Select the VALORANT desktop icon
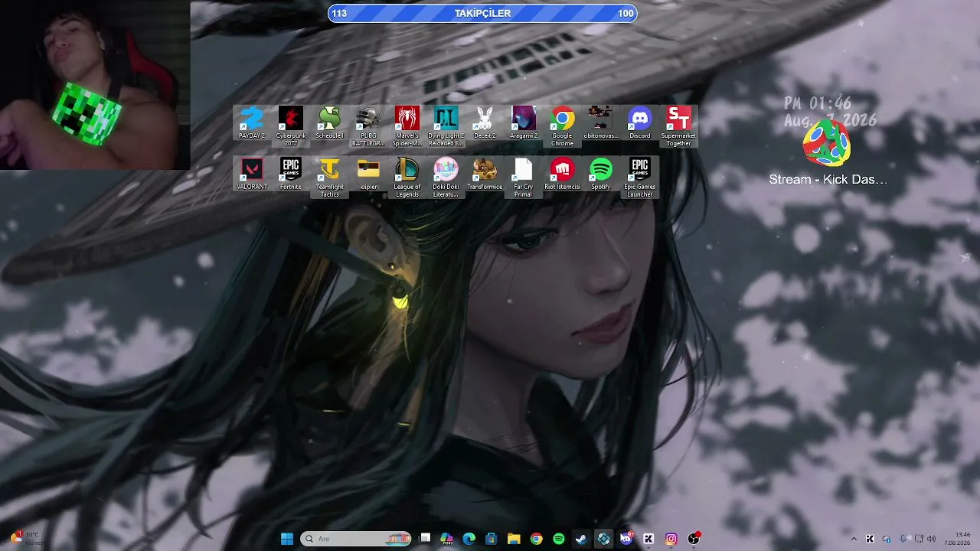This screenshot has height=551, width=980. coord(252,174)
